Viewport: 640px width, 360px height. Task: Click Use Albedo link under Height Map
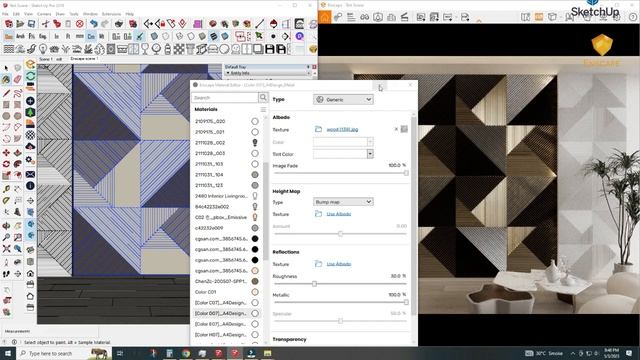point(339,214)
